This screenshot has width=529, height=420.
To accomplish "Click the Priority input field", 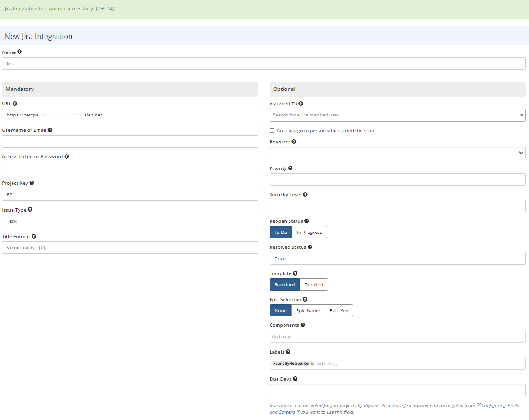I will [x=397, y=180].
